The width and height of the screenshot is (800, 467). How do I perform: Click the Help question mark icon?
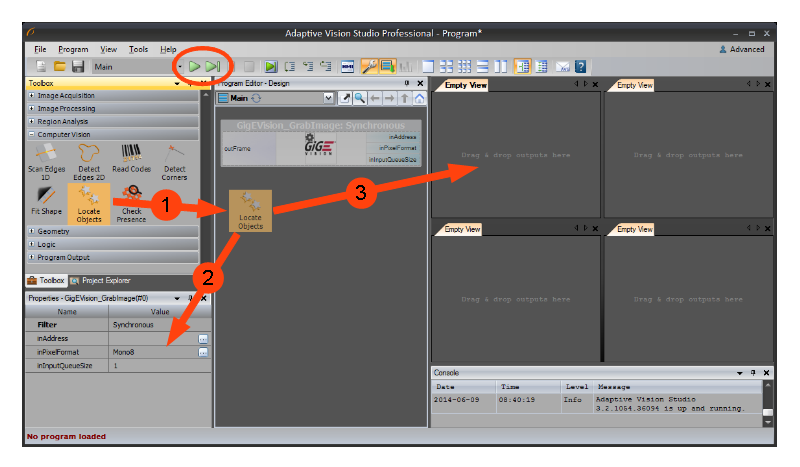(580, 66)
